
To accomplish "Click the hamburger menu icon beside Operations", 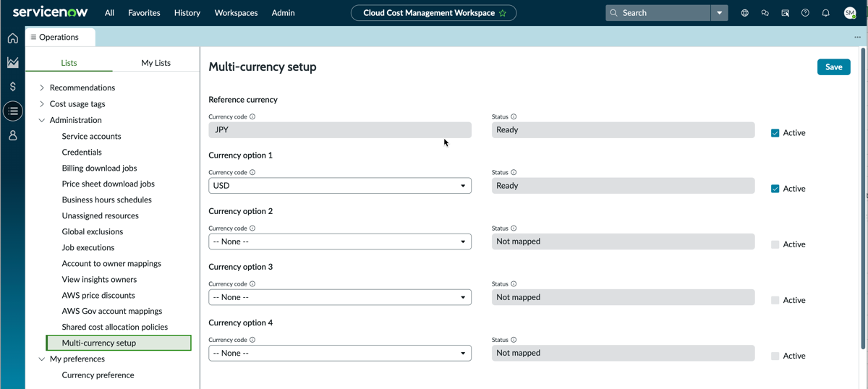I will [x=33, y=37].
